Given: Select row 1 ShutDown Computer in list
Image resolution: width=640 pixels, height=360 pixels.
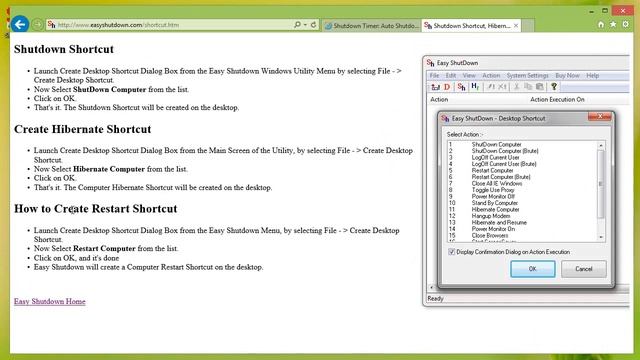Looking at the screenshot, I should click(523, 144).
